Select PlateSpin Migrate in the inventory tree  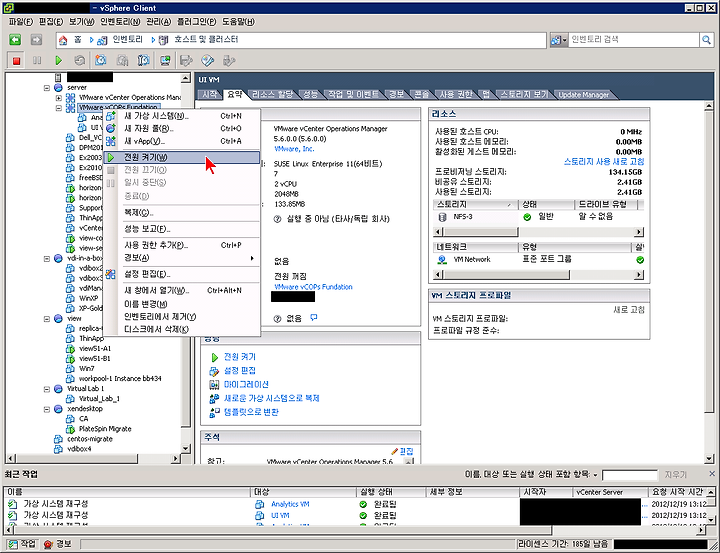click(105, 429)
